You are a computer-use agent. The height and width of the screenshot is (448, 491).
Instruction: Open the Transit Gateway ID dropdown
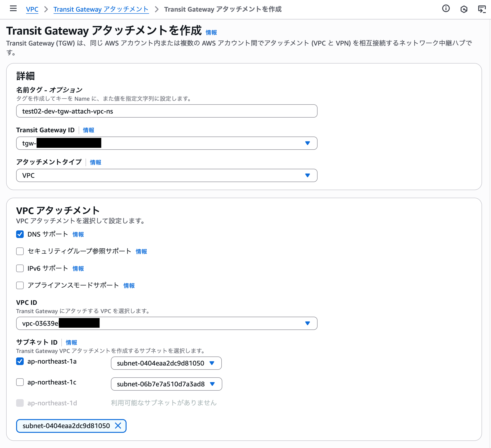(x=307, y=143)
